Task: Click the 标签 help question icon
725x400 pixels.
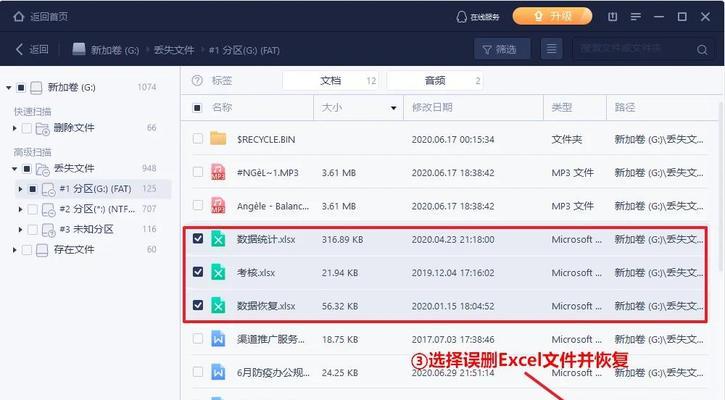Action: [x=197, y=80]
